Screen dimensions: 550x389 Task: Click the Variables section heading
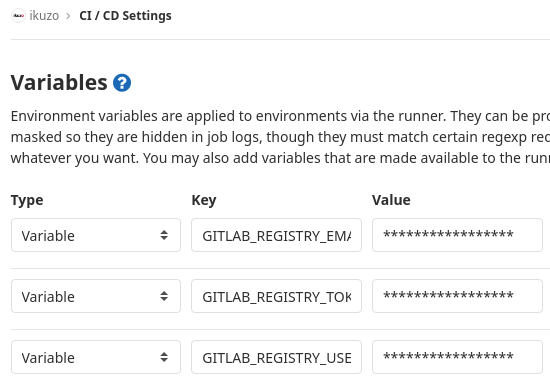(x=59, y=83)
